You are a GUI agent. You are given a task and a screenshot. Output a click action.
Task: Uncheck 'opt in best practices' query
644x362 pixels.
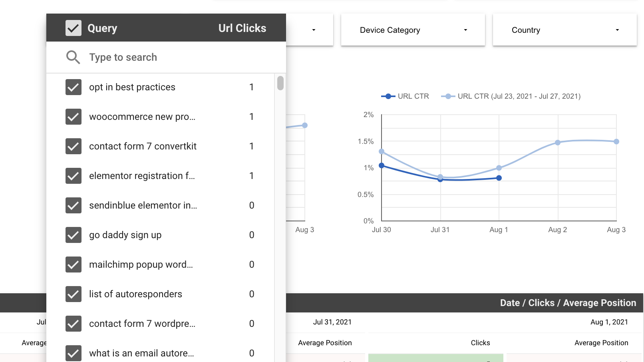(x=74, y=87)
